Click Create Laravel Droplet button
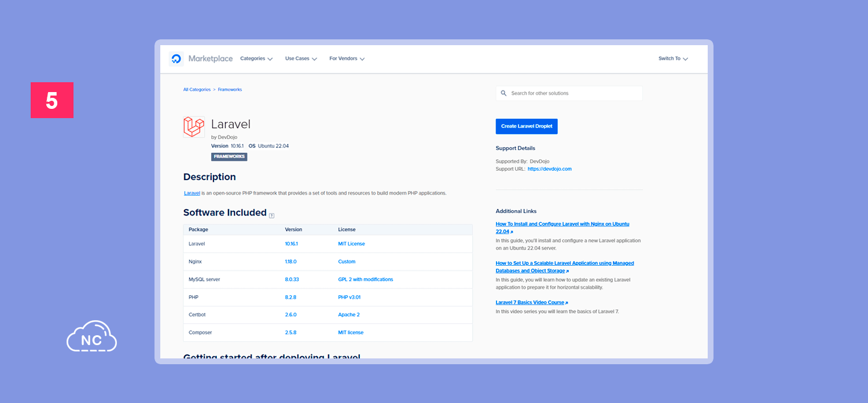Screen dimensions: 868x403 click(527, 126)
